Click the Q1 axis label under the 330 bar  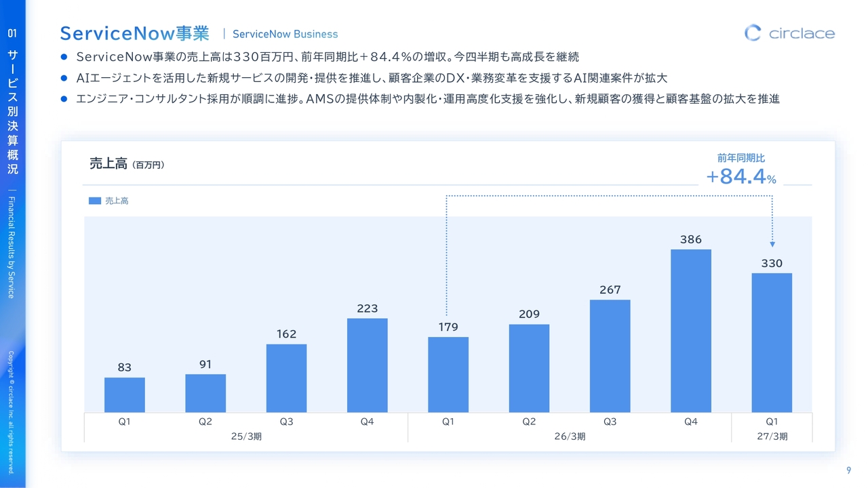click(x=772, y=422)
